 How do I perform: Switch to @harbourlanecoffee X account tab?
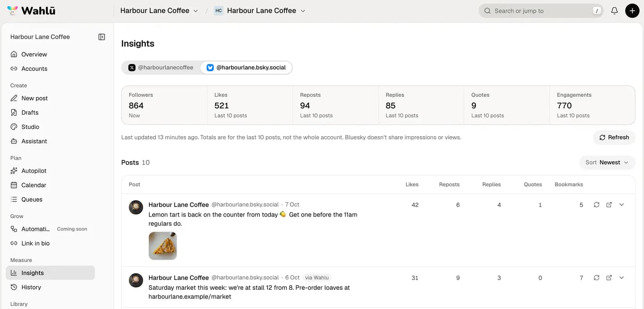161,68
